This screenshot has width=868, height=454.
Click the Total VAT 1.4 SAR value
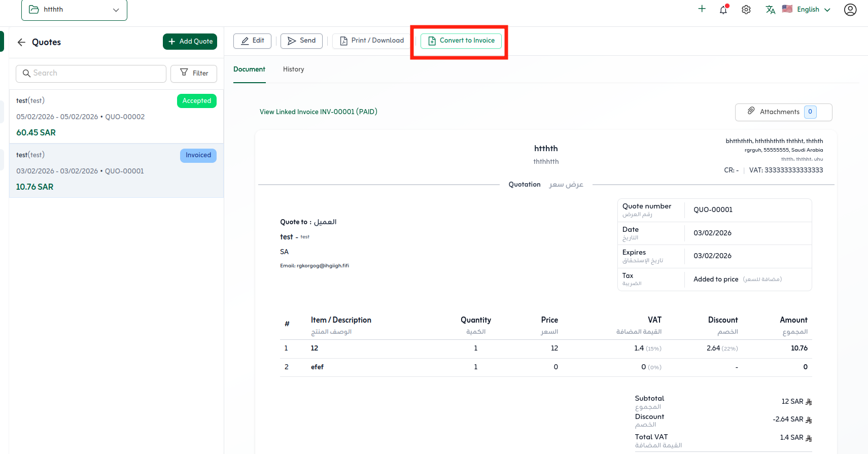796,438
